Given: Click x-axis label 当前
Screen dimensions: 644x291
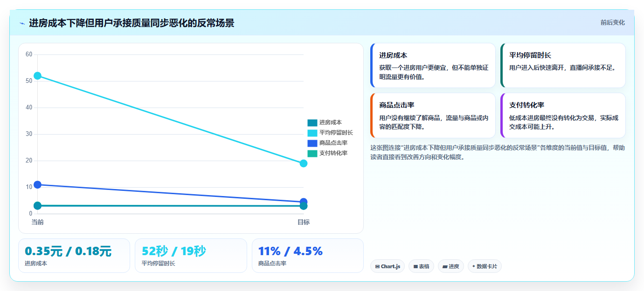Looking at the screenshot, I should pos(38,222).
